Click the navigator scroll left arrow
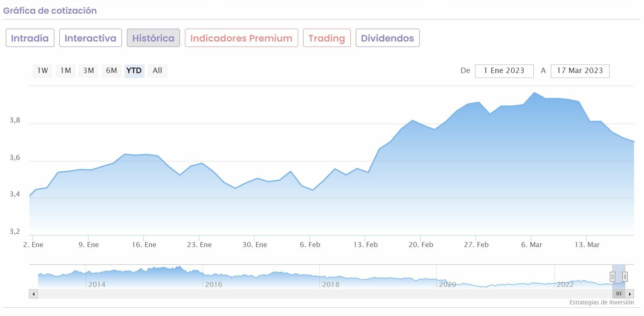The height and width of the screenshot is (316, 644). click(34, 294)
